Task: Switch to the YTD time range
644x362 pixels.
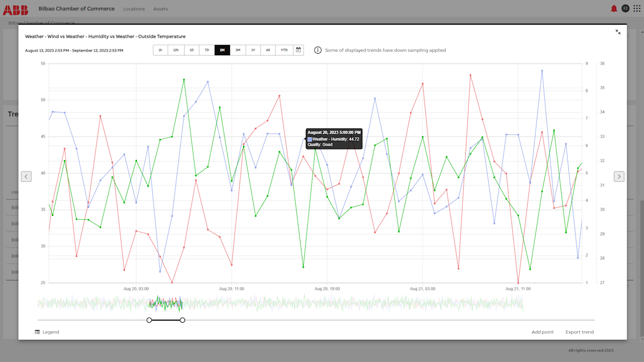Action: tap(284, 50)
